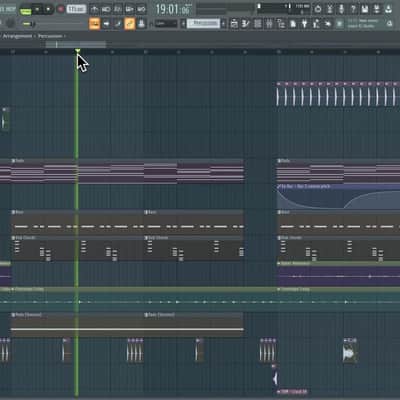Select the Percussion breadcrumb in playlist header
Viewport: 400px width, 400px height.
click(50, 36)
